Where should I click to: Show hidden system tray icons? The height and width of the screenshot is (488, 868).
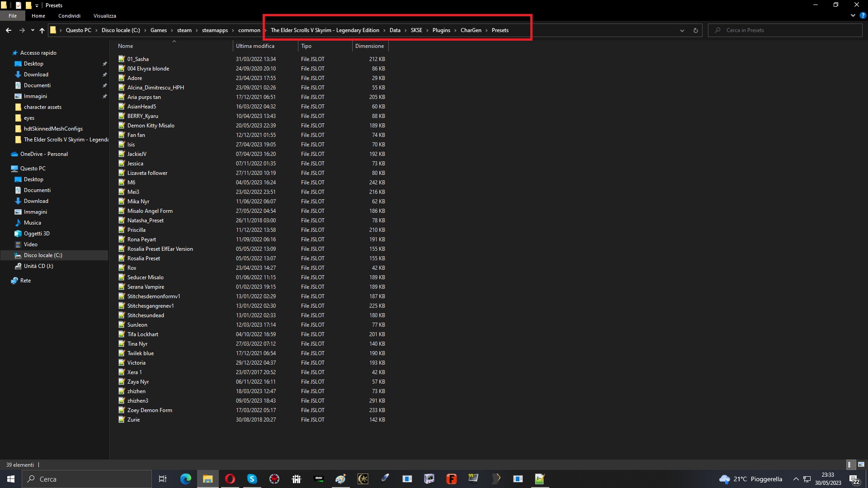tap(796, 479)
